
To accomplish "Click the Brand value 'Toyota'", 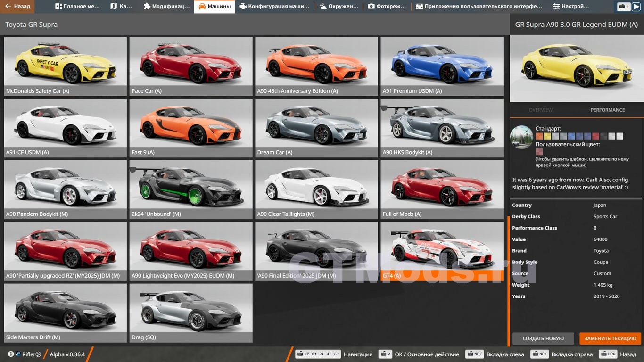I will (601, 251).
